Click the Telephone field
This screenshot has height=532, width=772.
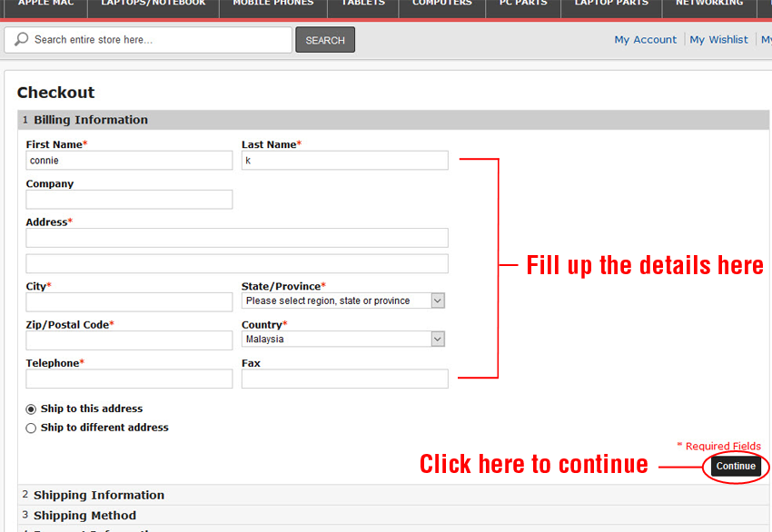129,379
